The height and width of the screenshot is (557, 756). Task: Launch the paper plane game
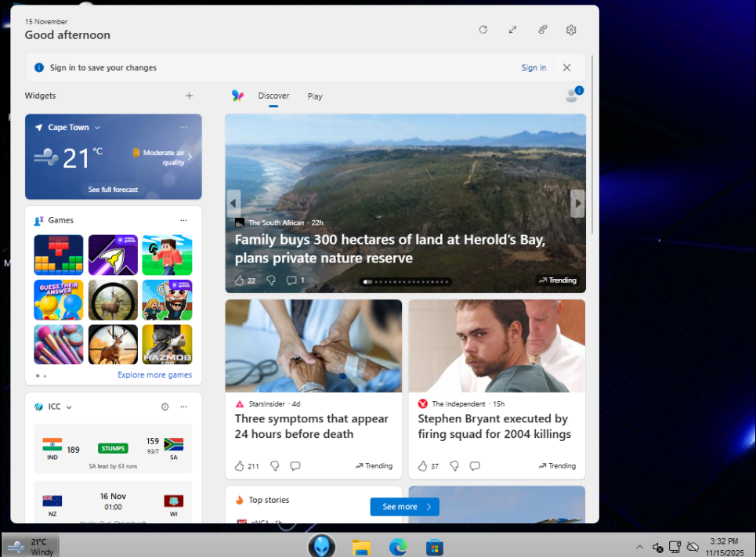pyautogui.click(x=113, y=255)
